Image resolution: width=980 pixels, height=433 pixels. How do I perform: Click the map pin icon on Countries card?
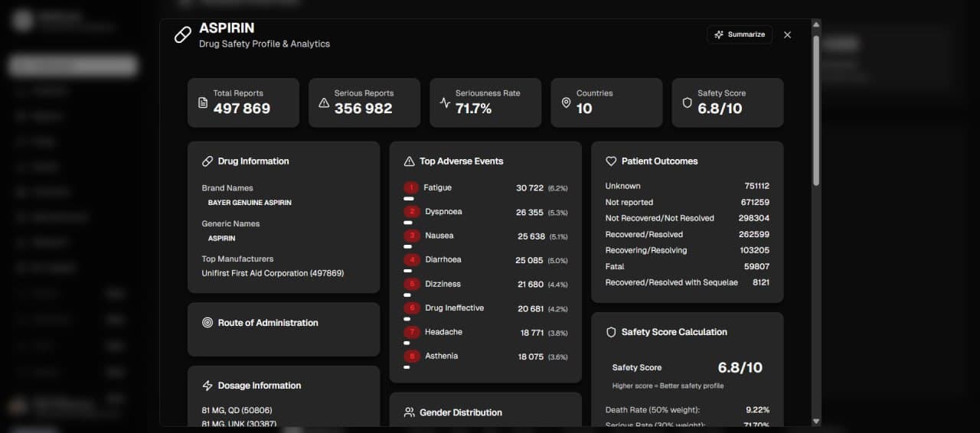(566, 103)
